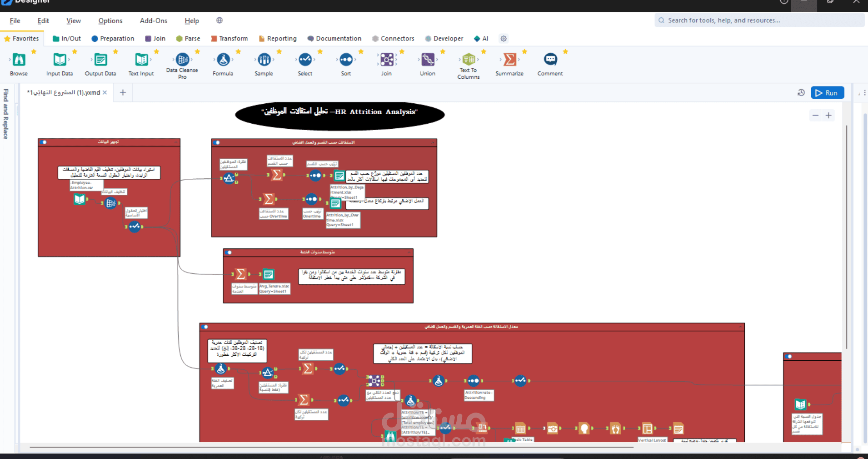Click the Summarize tool icon
868x459 pixels.
(x=509, y=60)
